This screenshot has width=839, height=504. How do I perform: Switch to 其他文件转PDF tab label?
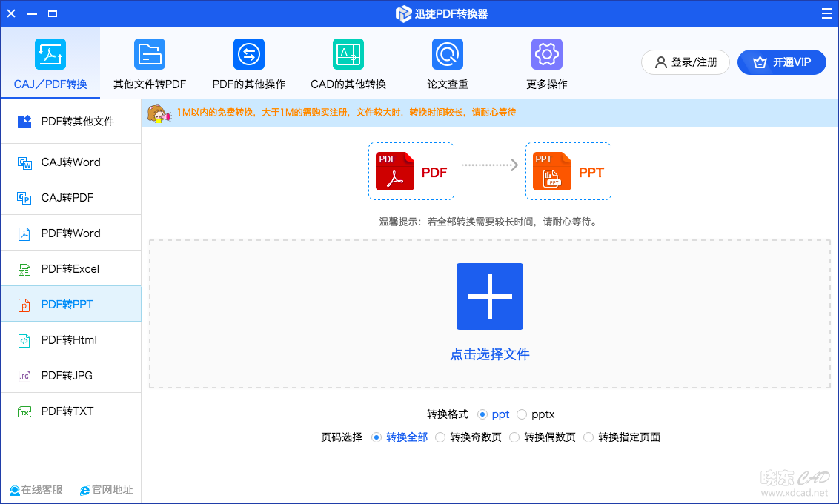coord(150,84)
